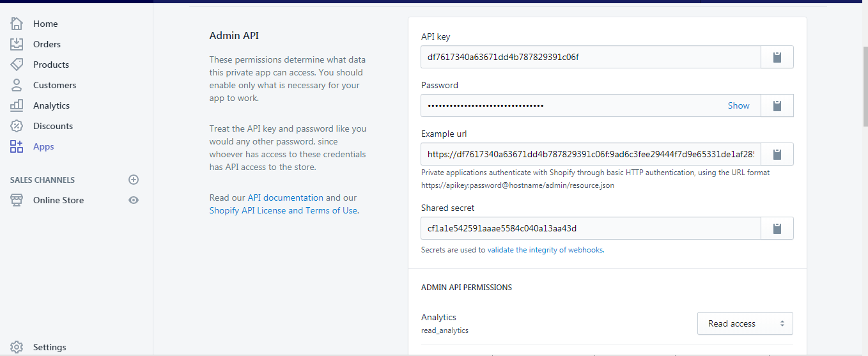Copy the API key to clipboard
Screen dimensions: 868x356
pyautogui.click(x=777, y=57)
